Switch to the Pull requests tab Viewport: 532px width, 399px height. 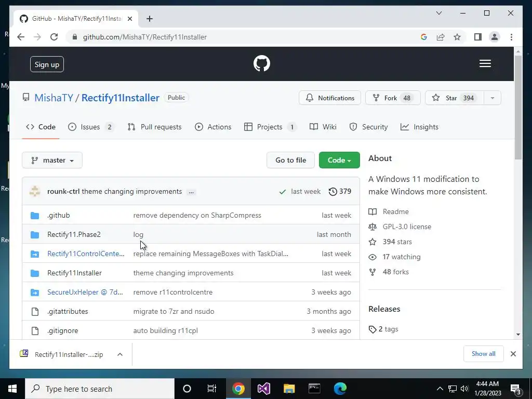pos(155,127)
